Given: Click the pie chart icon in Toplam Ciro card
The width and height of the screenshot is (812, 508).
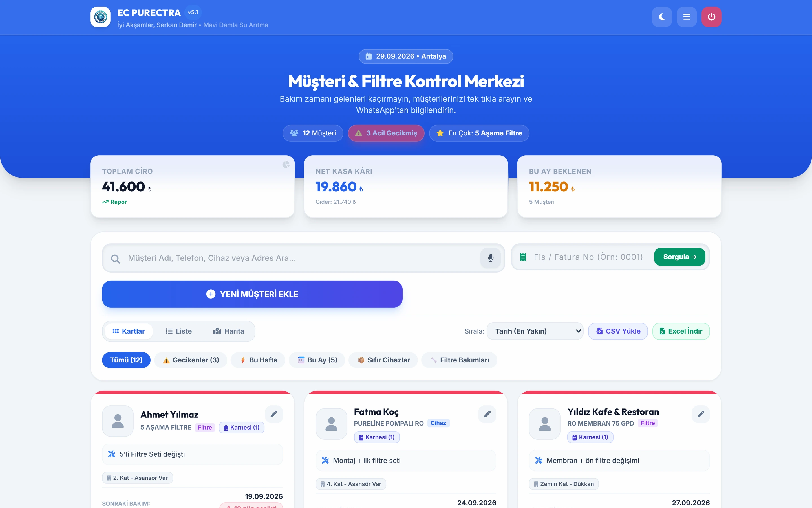Looking at the screenshot, I should click(x=286, y=164).
